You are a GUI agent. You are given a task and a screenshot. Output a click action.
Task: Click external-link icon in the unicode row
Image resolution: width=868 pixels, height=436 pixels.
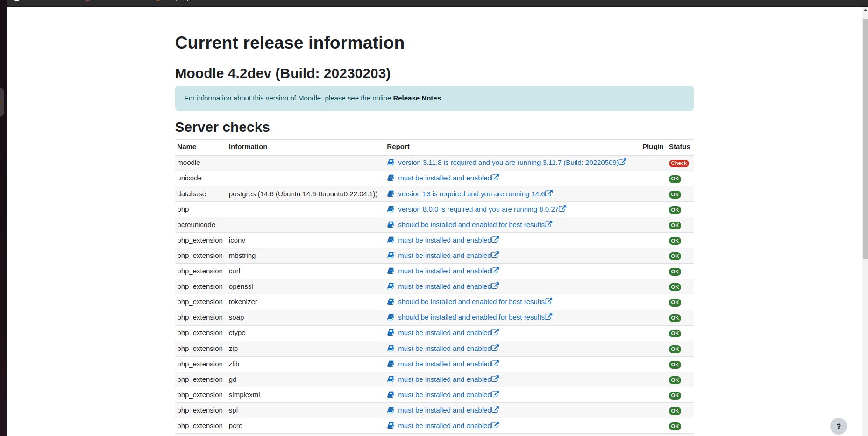(495, 177)
